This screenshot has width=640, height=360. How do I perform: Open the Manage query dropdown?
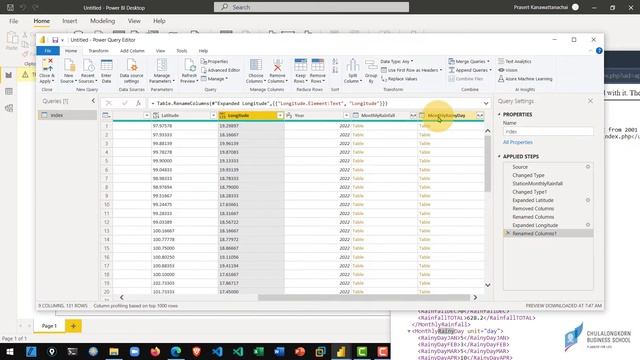click(x=214, y=79)
